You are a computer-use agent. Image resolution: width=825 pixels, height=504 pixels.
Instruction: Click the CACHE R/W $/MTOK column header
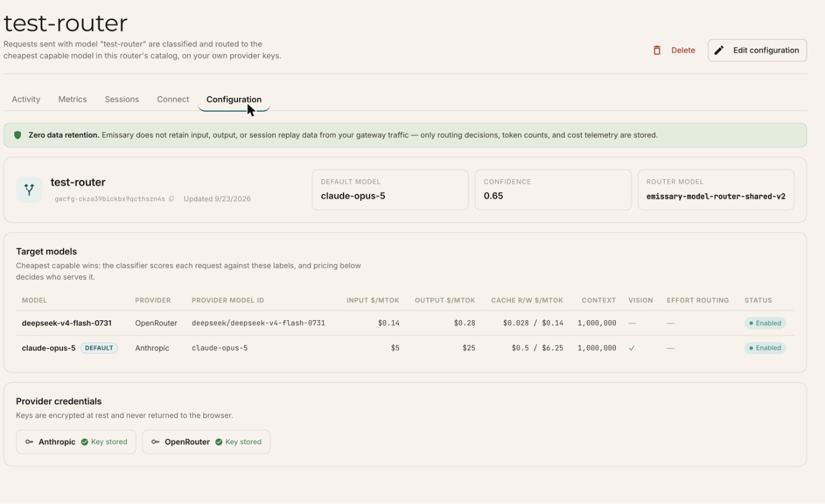point(527,300)
